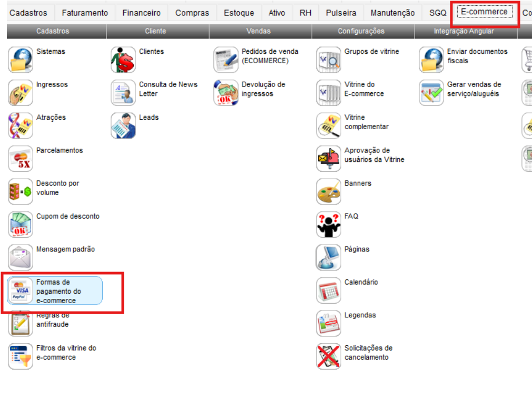This screenshot has height=397, width=532.
Task: Open the Grupos de vitrine icon
Action: 329,60
